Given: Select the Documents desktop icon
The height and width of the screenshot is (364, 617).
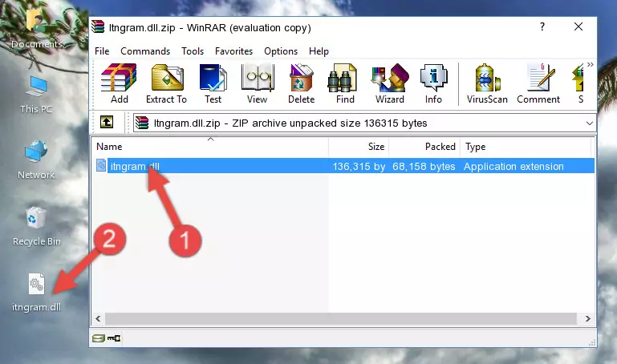Looking at the screenshot, I should click(36, 30).
